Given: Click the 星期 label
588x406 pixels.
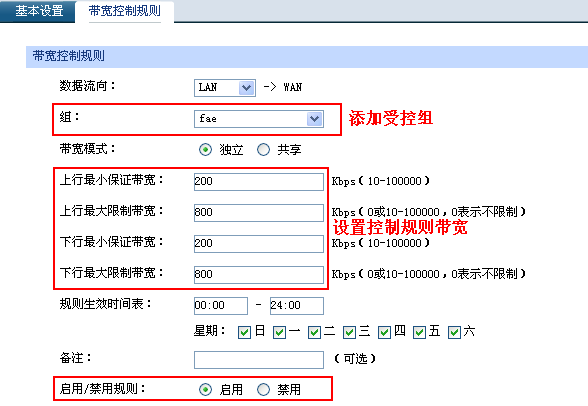Looking at the screenshot, I should click(x=209, y=331).
